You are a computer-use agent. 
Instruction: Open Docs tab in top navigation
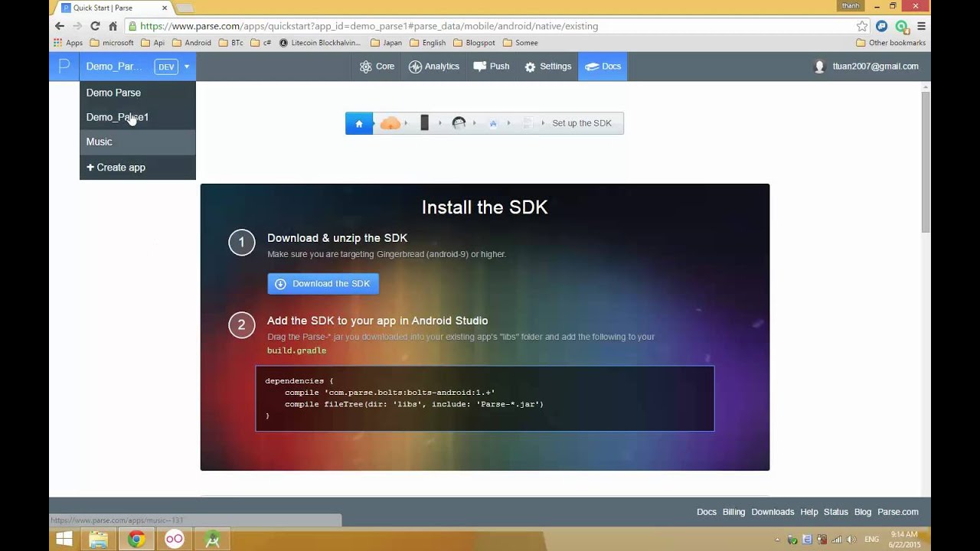(603, 67)
